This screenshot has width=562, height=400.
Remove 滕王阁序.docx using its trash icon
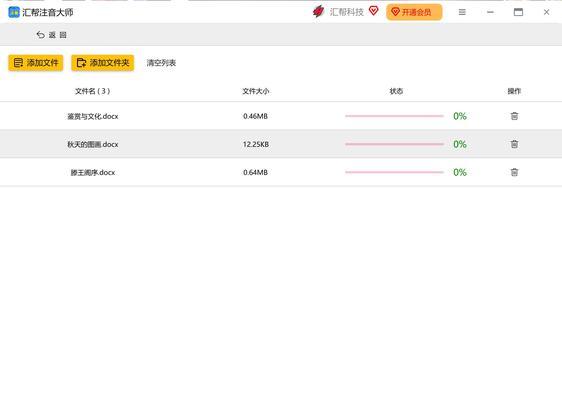[x=514, y=172]
